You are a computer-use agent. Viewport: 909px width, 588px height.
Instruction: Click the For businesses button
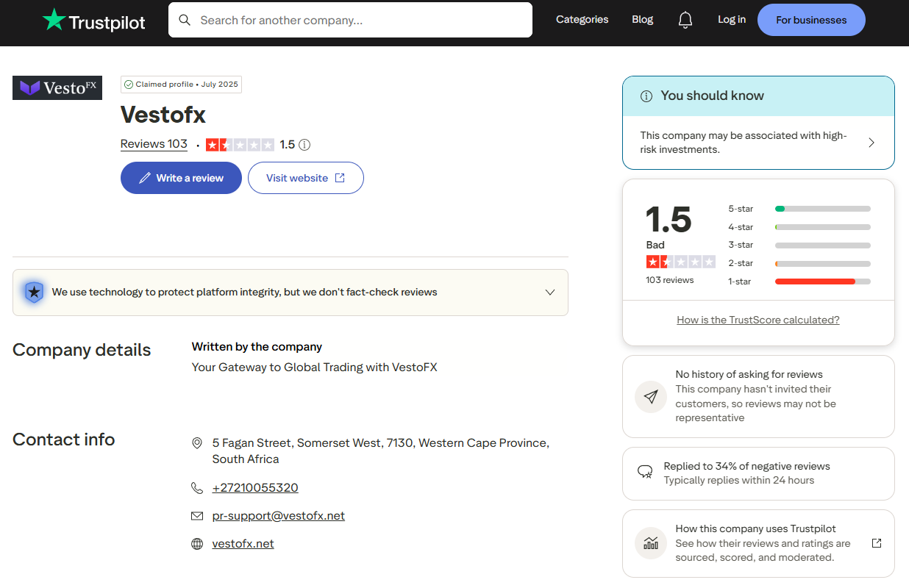[x=811, y=20]
